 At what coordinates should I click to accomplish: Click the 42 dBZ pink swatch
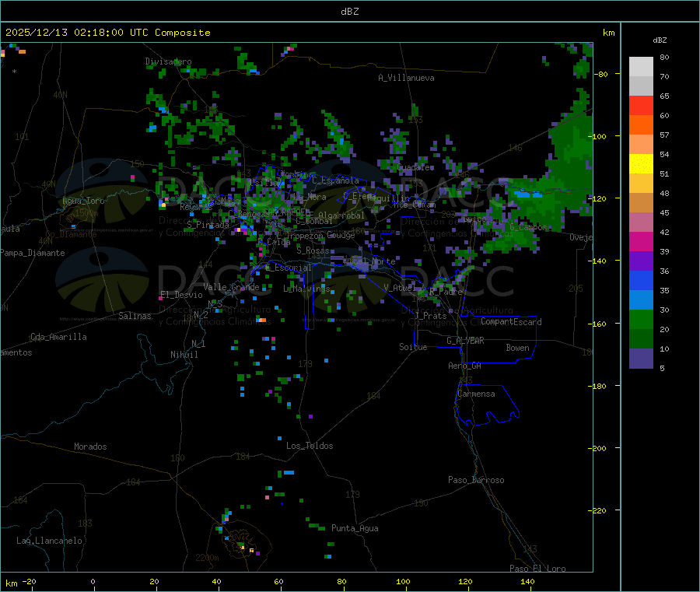(641, 222)
